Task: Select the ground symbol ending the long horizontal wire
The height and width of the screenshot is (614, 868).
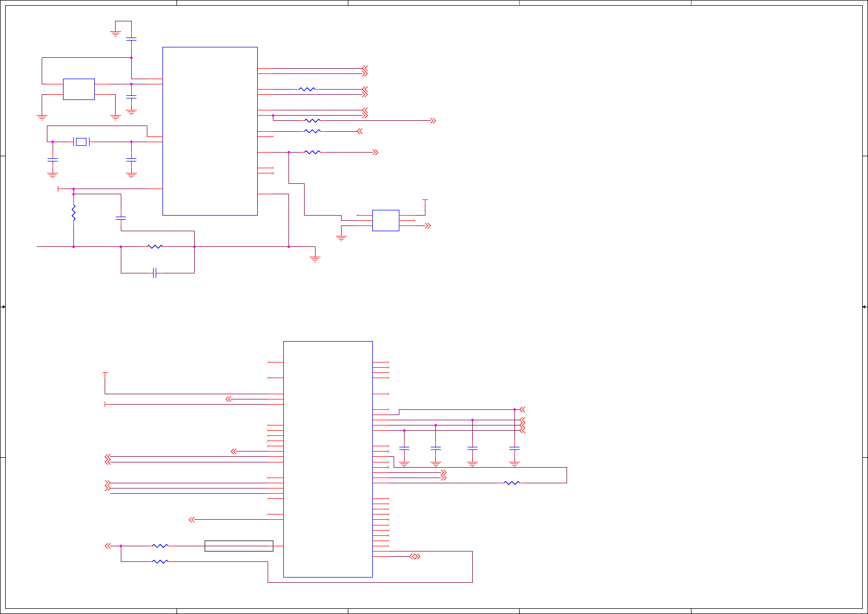Action: tap(315, 258)
